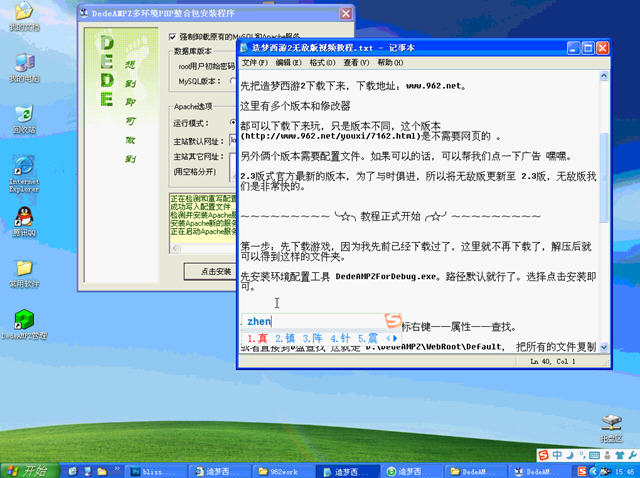Click the Sogou tray icon in the notification area

[x=582, y=471]
